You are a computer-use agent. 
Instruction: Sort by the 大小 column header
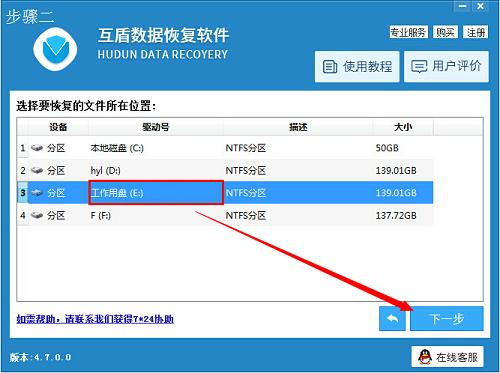(403, 127)
